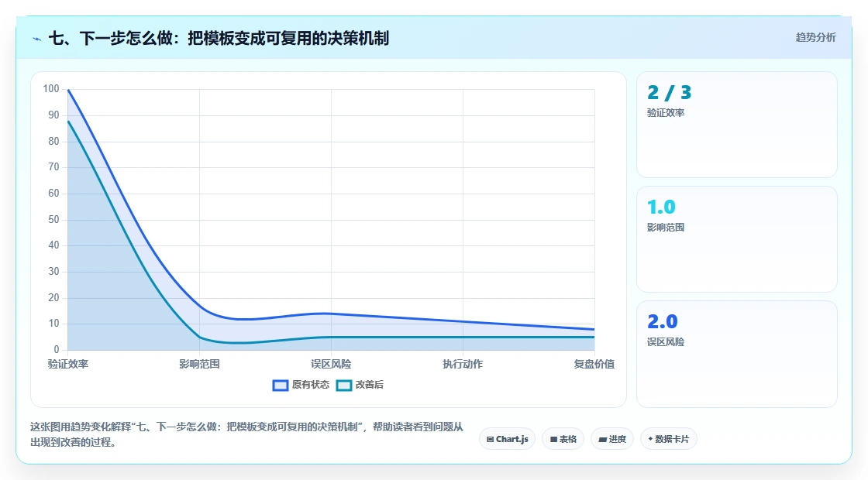
Task: Select the 进度 tag
Action: pos(612,439)
